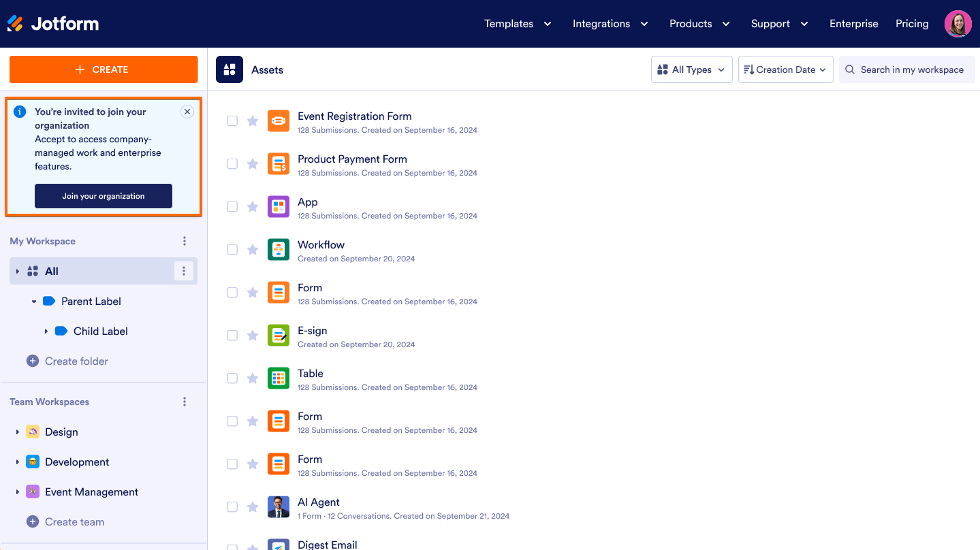The width and height of the screenshot is (980, 550).
Task: Click in Search in my workspace field
Action: click(907, 69)
